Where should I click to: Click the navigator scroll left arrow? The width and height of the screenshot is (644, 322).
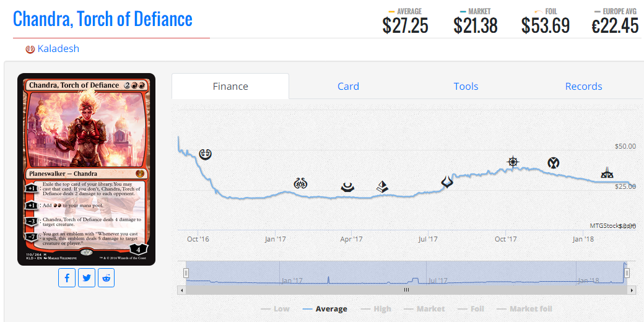point(181,290)
